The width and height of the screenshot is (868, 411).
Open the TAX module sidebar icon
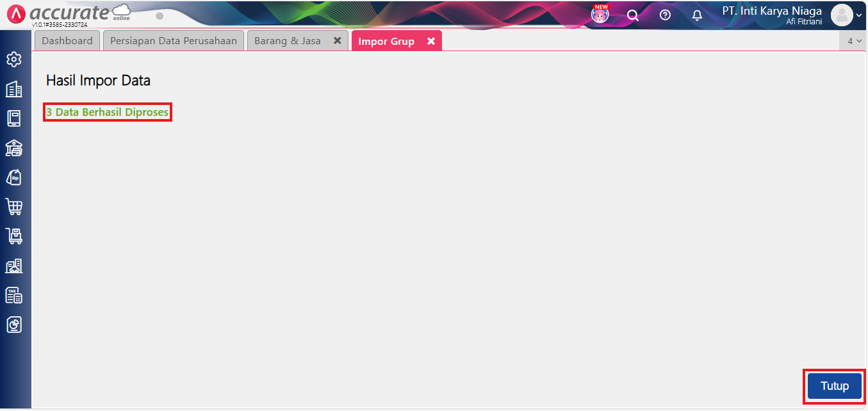point(13,295)
